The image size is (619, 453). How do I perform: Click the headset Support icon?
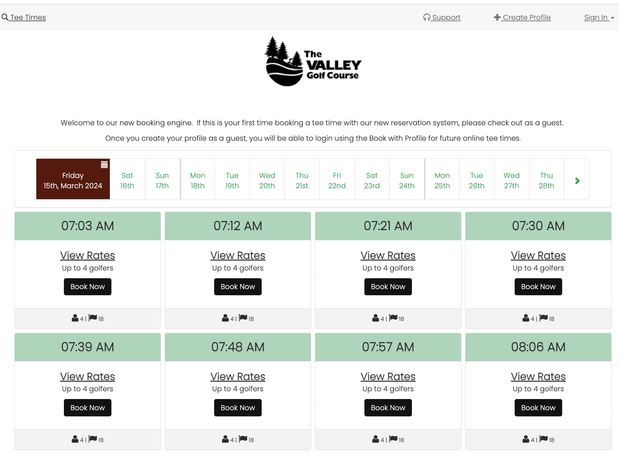point(427,17)
